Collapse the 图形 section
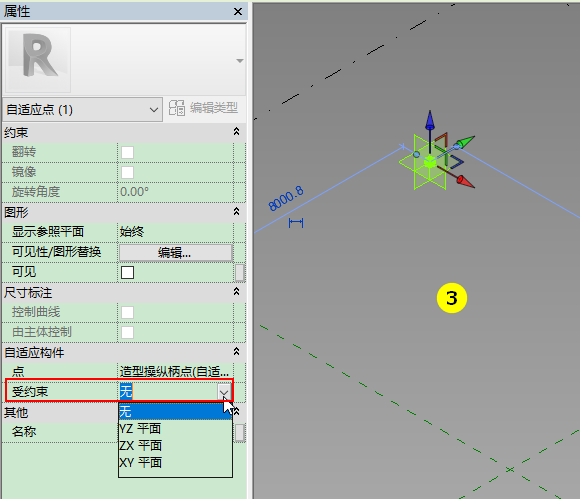Image resolution: width=580 pixels, height=499 pixels. (x=236, y=212)
